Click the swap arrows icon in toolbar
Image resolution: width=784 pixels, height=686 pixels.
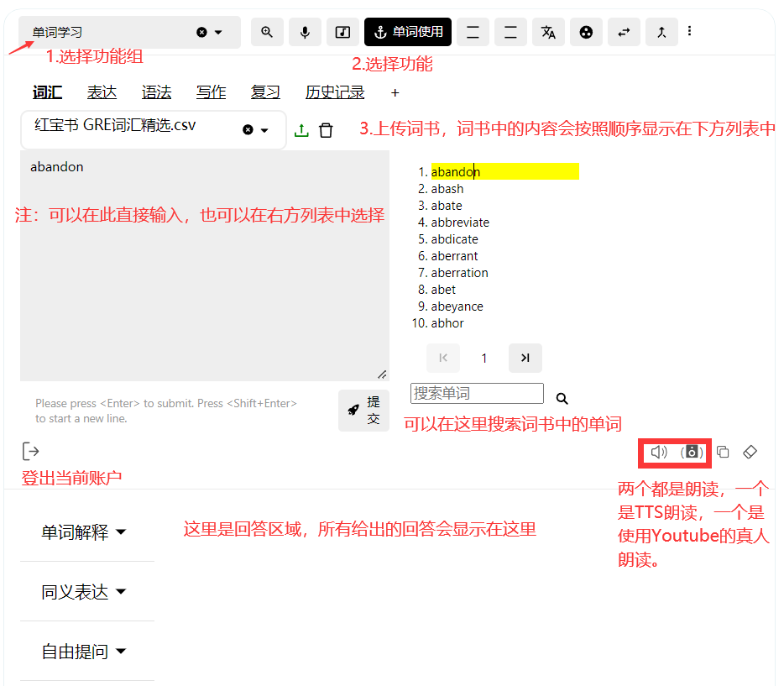click(x=624, y=31)
